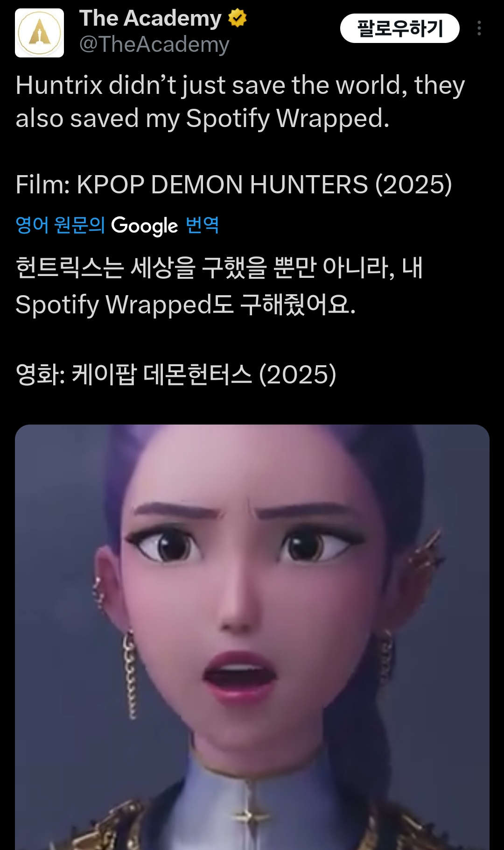504x850 pixels.
Task: Tap the character's dangling chain earring
Action: click(x=130, y=673)
